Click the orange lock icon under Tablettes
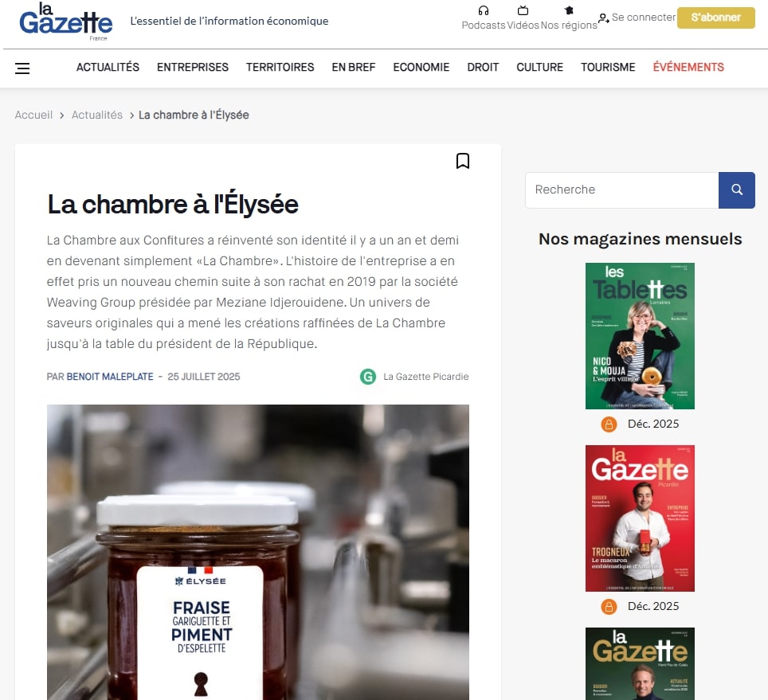768x700 pixels. tap(609, 424)
